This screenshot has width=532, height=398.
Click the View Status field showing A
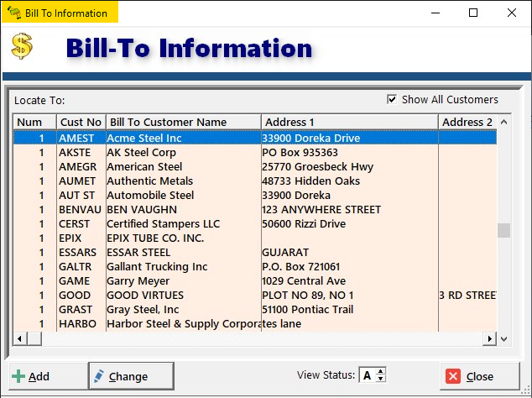click(368, 375)
